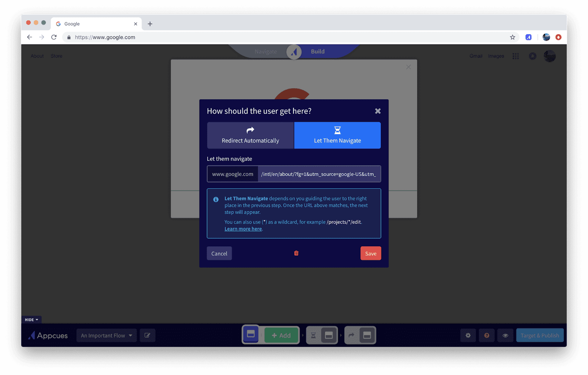Click the Target & Publish button
The image size is (588, 375).
[x=539, y=335]
